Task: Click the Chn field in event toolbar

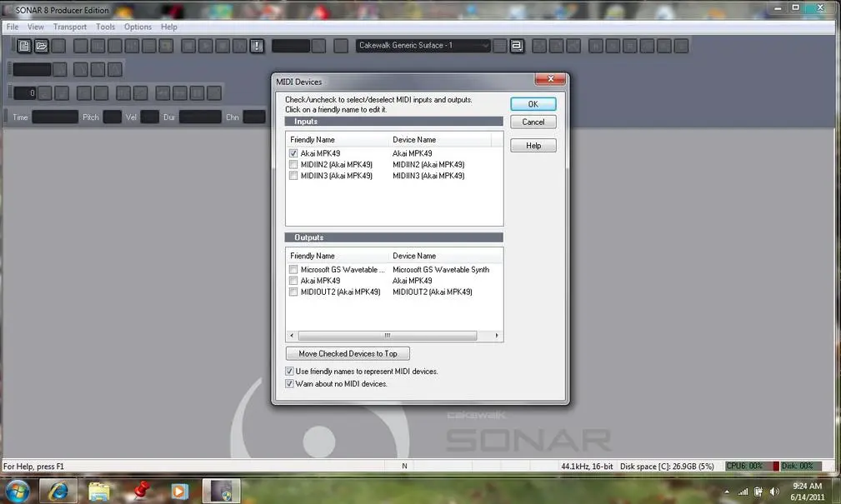Action: pos(254,117)
